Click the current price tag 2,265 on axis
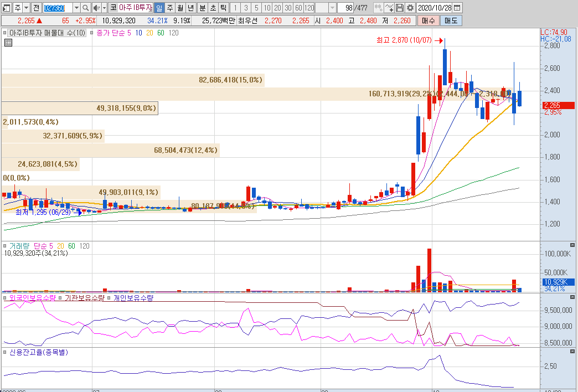The width and height of the screenshot is (578, 392). coord(559,105)
